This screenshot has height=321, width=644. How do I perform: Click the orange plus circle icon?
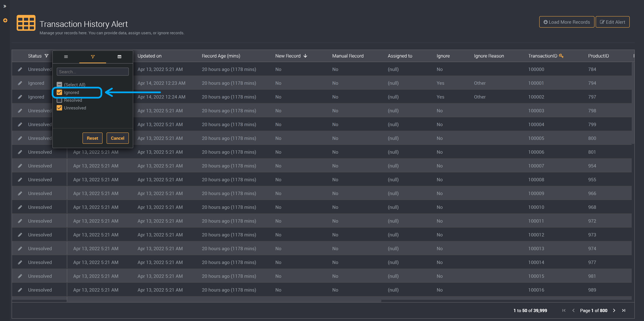(x=5, y=21)
